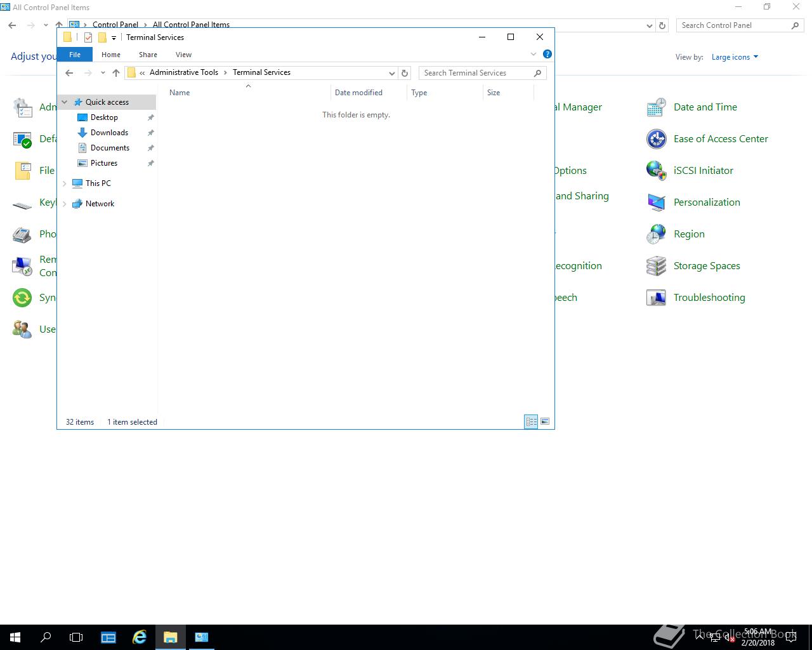Select Administrative Tools in the address path
The width and height of the screenshot is (812, 650).
tap(184, 72)
